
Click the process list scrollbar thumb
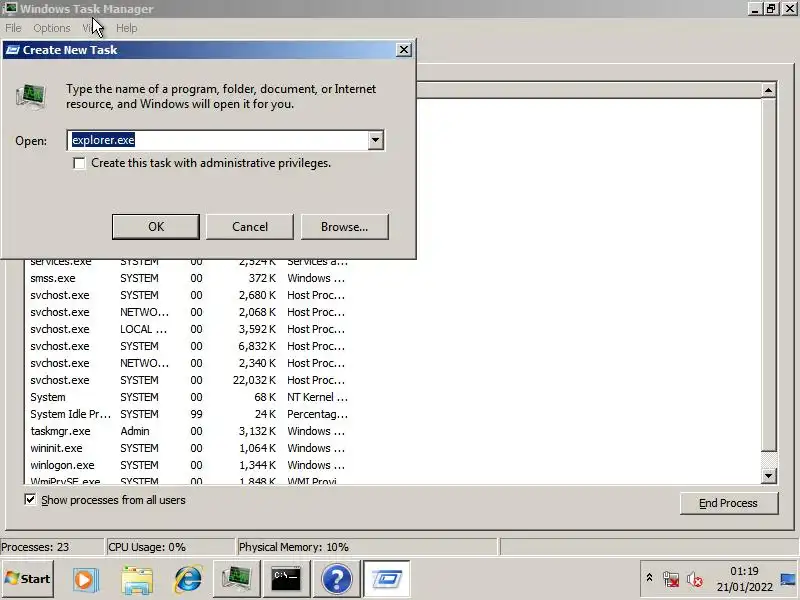(x=768, y=273)
